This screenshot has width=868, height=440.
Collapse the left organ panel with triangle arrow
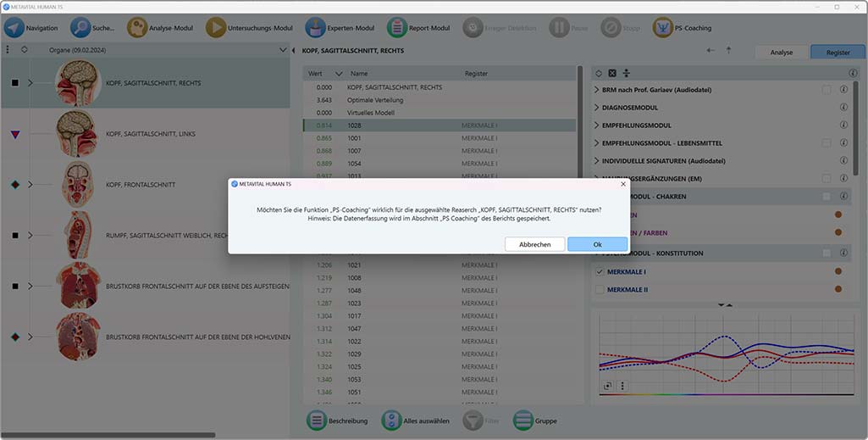click(293, 50)
